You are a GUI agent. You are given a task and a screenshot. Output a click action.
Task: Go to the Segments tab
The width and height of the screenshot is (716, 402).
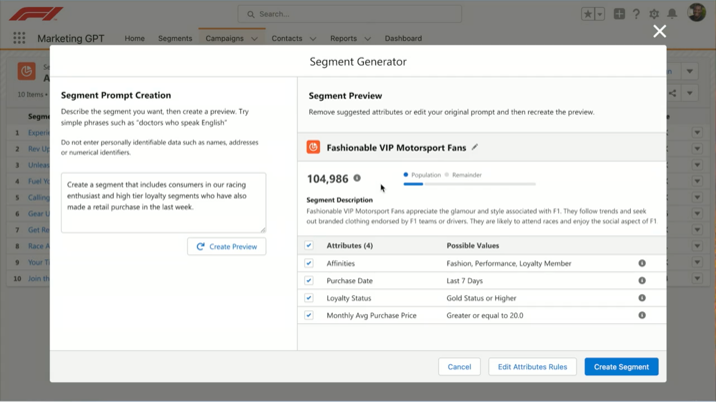click(175, 38)
